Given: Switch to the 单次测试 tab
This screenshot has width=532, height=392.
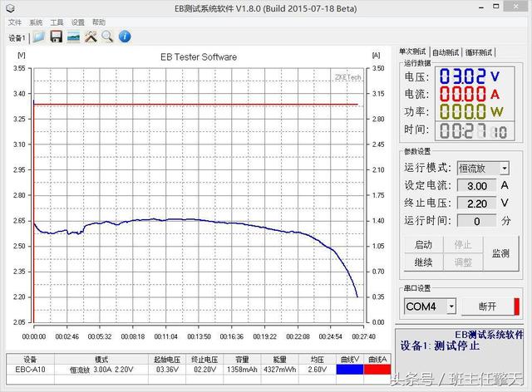Looking at the screenshot, I should click(412, 51).
